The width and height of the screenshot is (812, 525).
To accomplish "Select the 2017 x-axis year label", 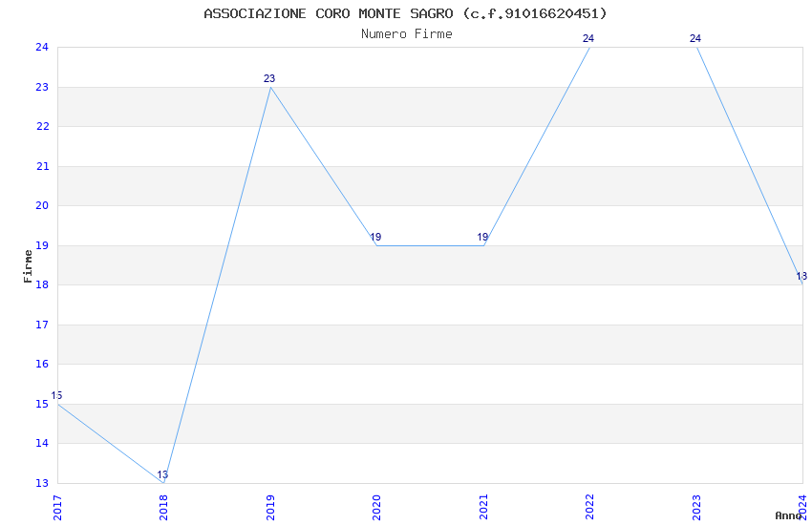I will 57,508.
